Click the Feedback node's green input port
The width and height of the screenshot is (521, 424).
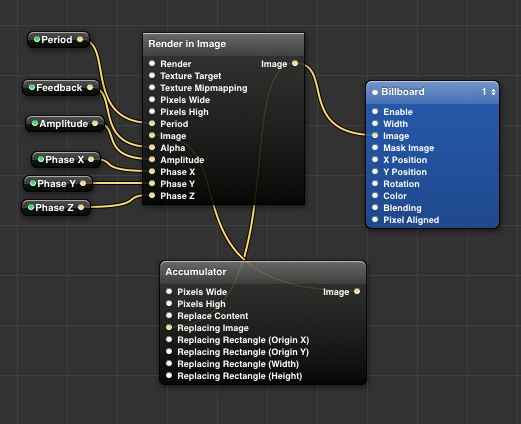[x=32, y=87]
